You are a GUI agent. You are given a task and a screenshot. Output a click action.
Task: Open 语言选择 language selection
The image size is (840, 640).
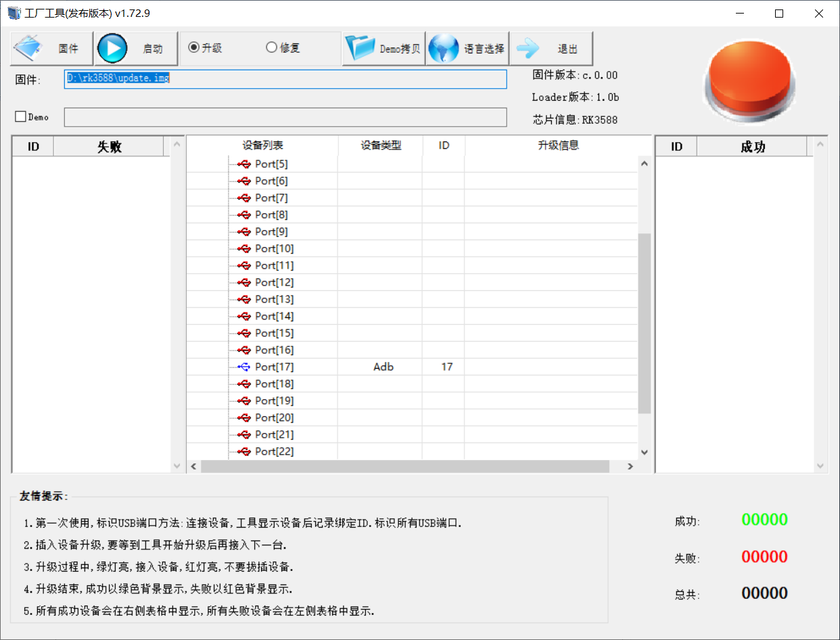pyautogui.click(x=467, y=49)
